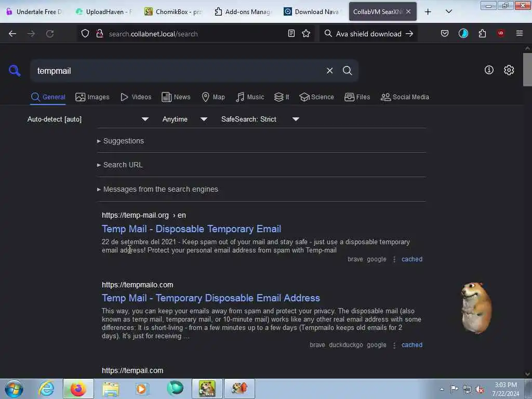Click the https://tempail.com result URL
Viewport: 532px width, 399px height.
point(132,370)
